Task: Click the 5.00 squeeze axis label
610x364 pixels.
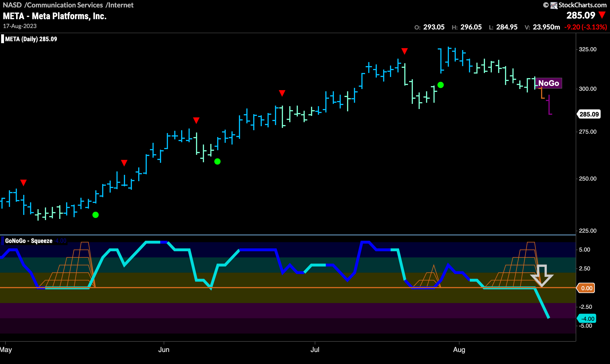Action: pyautogui.click(x=585, y=250)
